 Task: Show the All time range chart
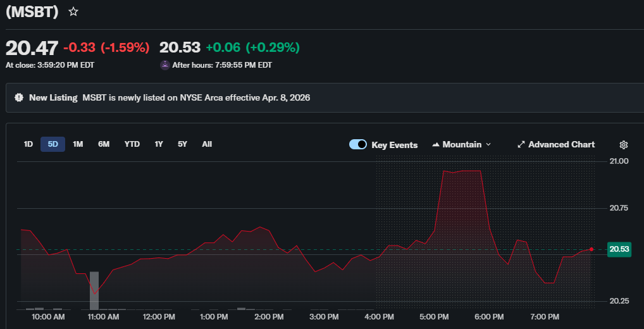point(207,144)
